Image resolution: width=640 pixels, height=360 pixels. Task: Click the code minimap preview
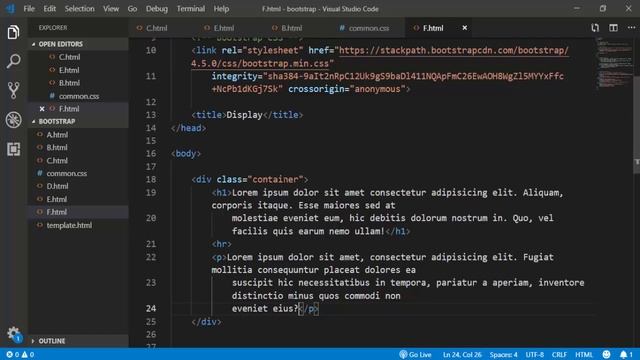(614, 63)
